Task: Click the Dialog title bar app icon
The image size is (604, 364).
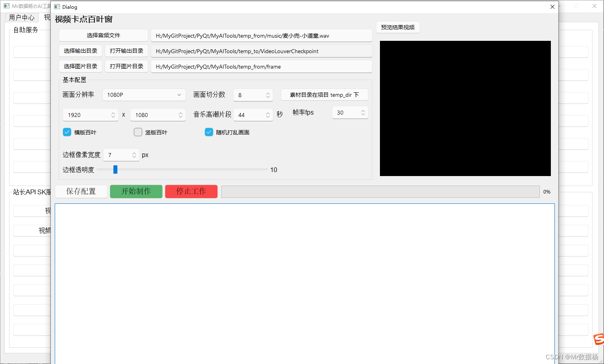Action: (57, 7)
